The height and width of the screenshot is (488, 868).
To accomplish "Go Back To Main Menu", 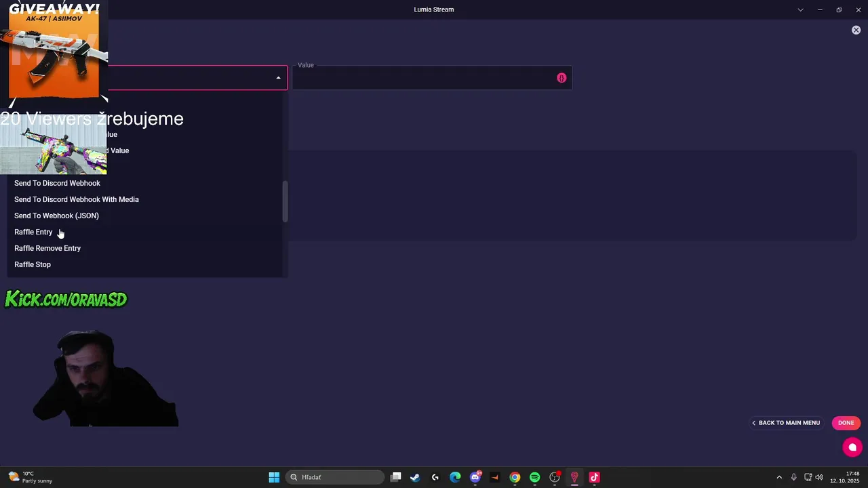I will click(787, 423).
